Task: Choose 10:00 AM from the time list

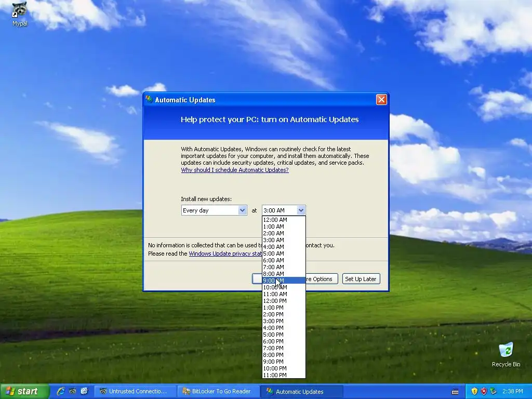Action: (284, 287)
